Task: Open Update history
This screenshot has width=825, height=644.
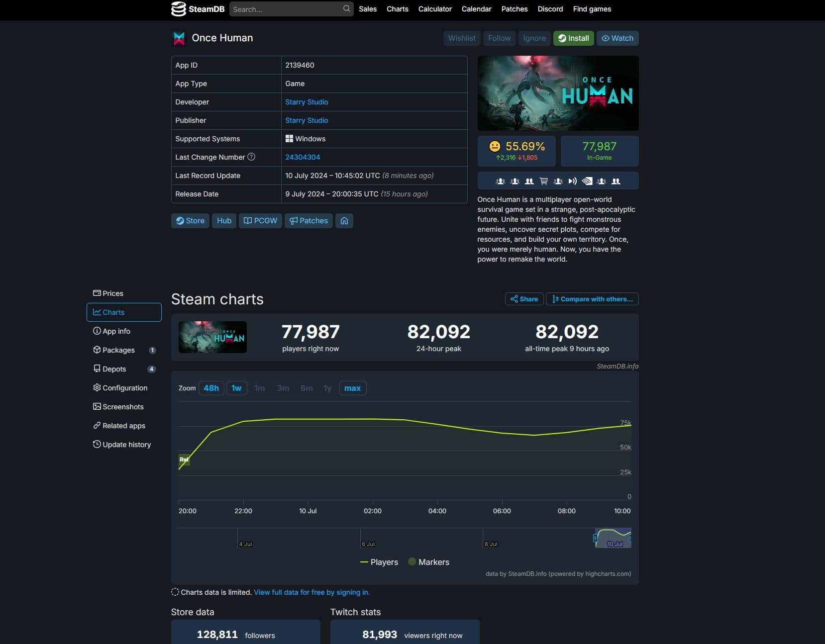Action: click(126, 444)
